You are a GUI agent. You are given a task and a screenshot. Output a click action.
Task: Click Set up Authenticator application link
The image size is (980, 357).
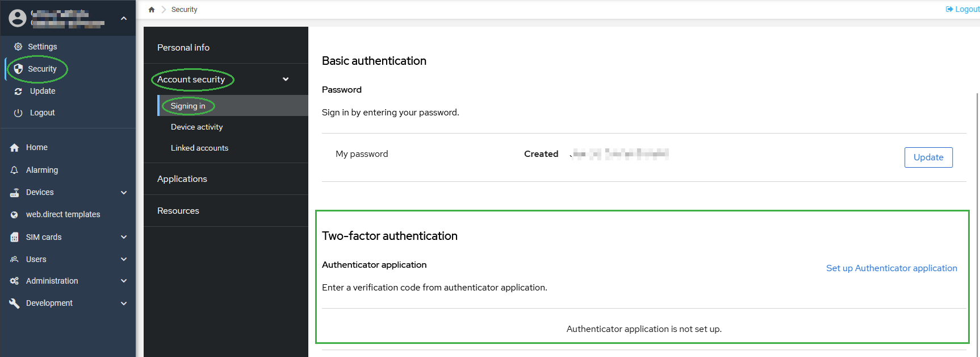pos(891,268)
